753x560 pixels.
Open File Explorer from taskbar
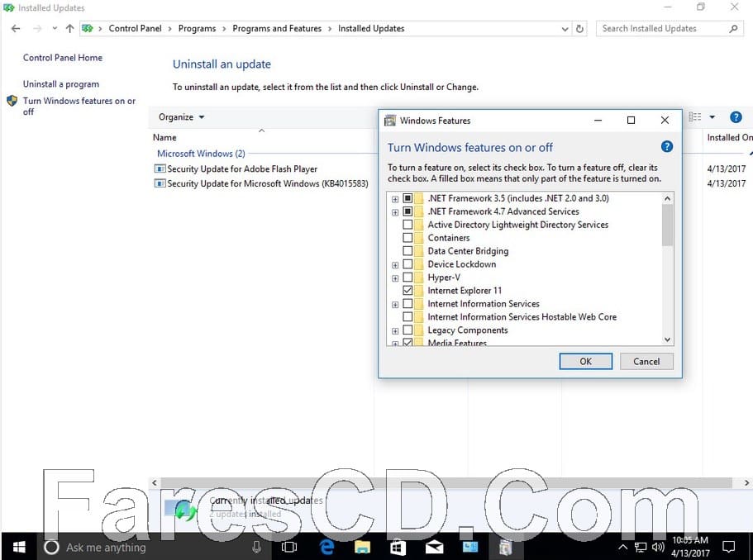(363, 547)
